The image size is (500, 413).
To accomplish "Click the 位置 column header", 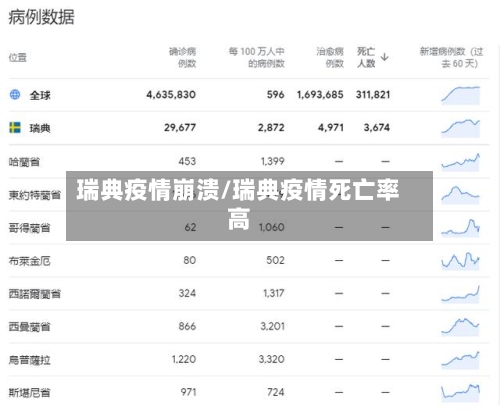I will (x=17, y=57).
